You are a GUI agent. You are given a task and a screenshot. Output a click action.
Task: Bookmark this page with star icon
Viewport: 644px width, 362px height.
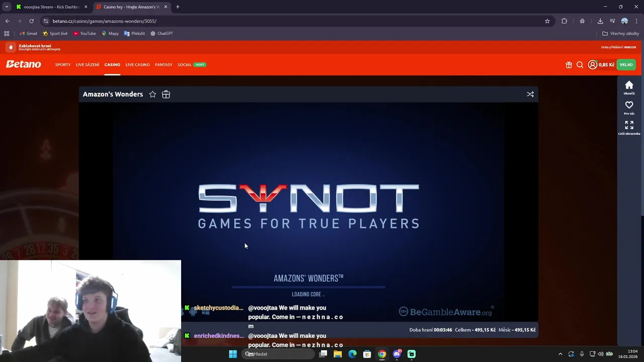coord(547,21)
